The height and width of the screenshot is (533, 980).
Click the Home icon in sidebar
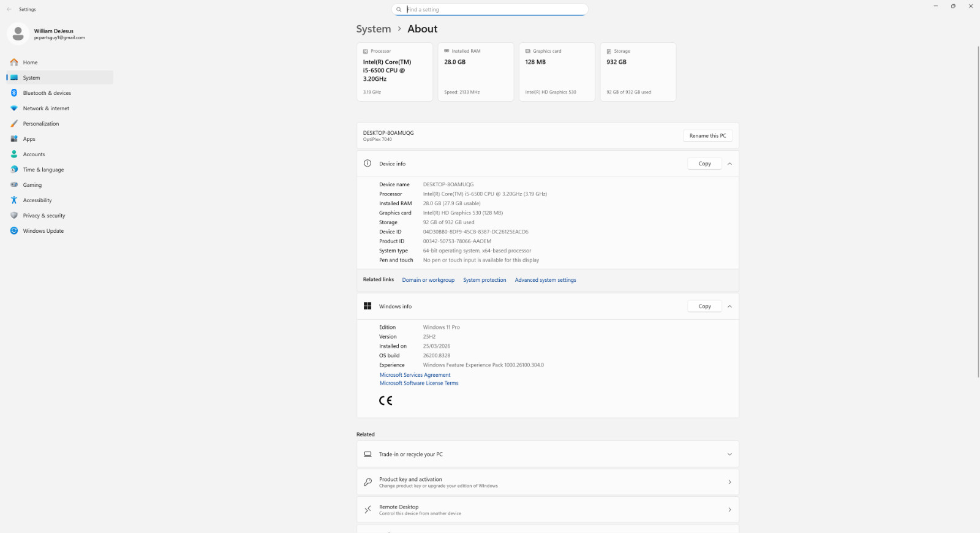pyautogui.click(x=14, y=62)
